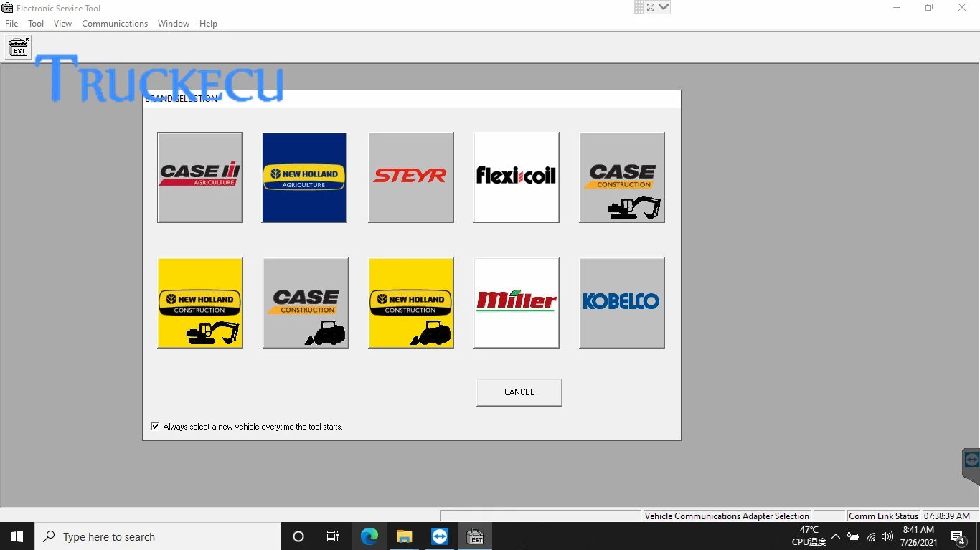Open the File menu
Image resolution: width=980 pixels, height=550 pixels.
(11, 24)
